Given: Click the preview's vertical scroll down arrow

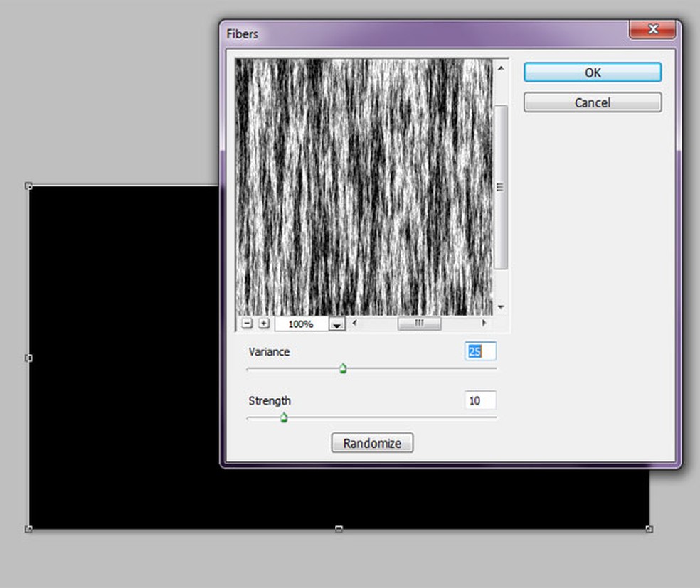Looking at the screenshot, I should pos(501,307).
